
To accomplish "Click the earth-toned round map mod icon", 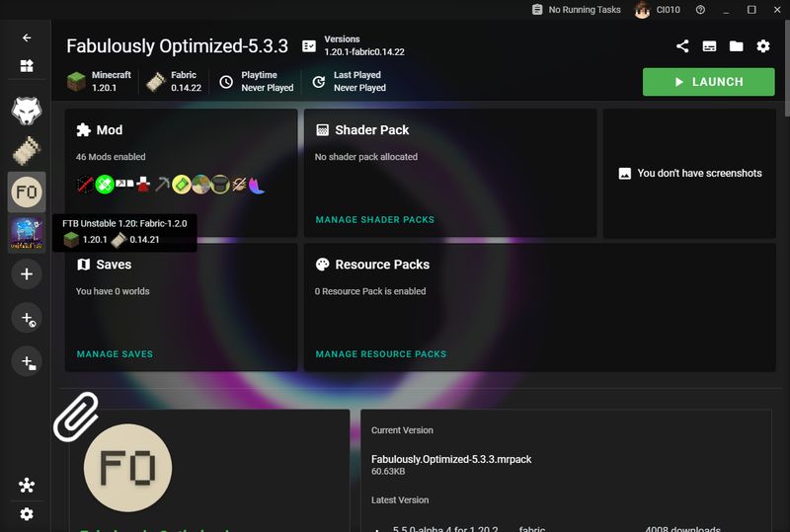I will point(201,185).
